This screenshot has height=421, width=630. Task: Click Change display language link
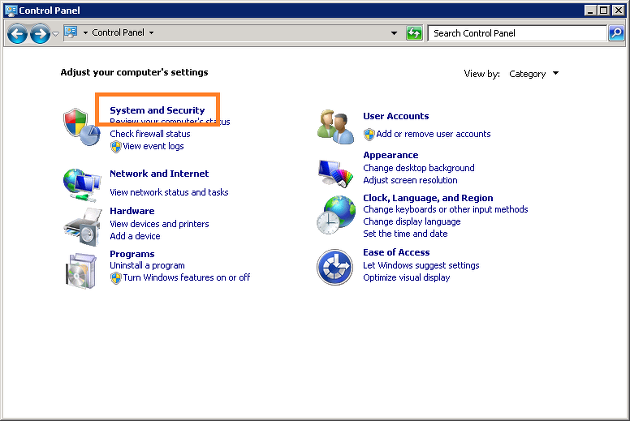(411, 222)
